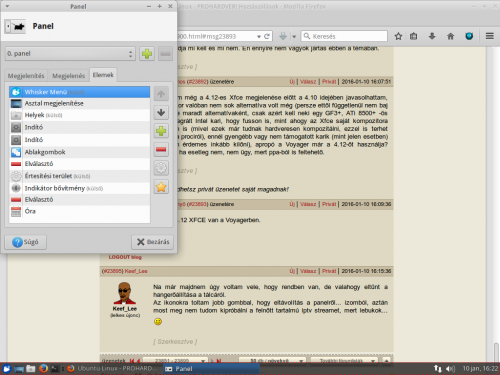Image resolution: width=500 pixels, height=375 pixels.
Task: Open volume indicator in tray
Action: click(x=450, y=369)
